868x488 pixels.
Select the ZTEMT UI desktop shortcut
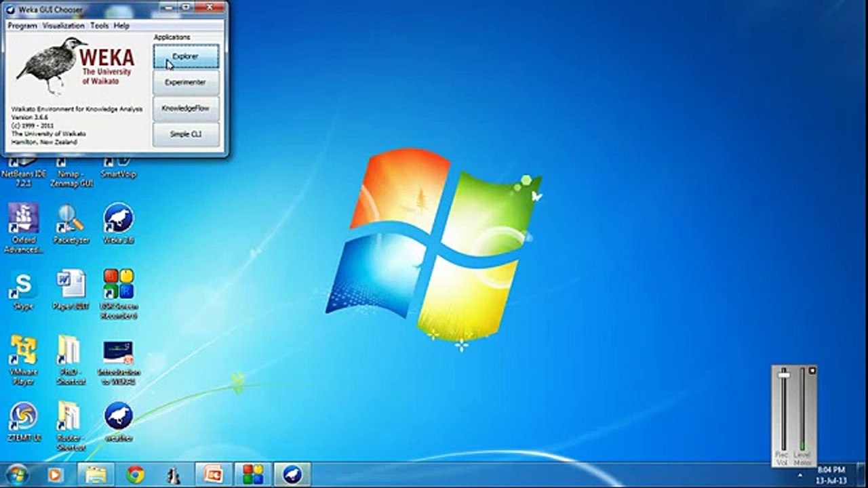pyautogui.click(x=24, y=422)
